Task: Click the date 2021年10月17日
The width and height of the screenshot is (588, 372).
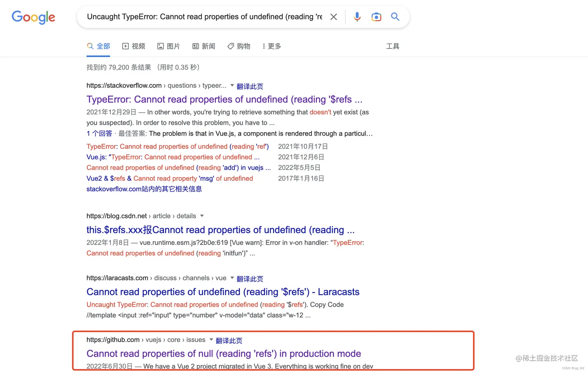Action: [x=303, y=147]
